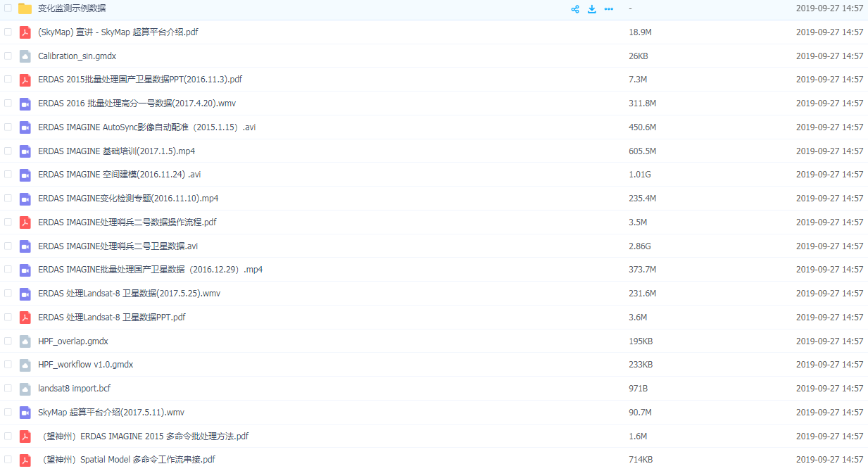Open ERDAS IMAGINE 基础培训(2017.1.5).mp4 name
Screen dimensions: 868x471
click(x=117, y=151)
